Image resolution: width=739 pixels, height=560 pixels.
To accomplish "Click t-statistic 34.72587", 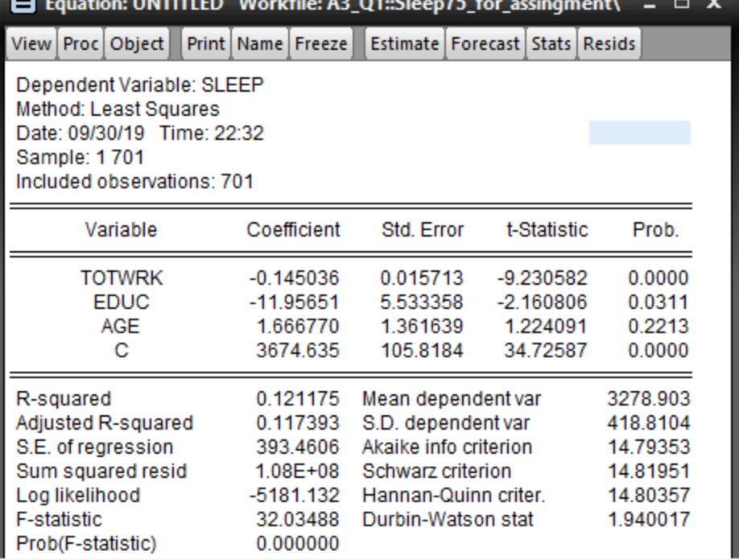I will [x=545, y=351].
